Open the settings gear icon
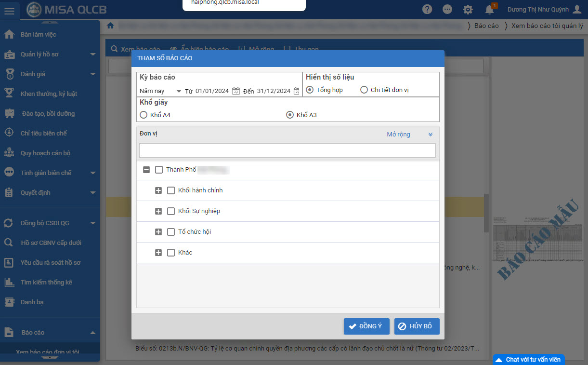The height and width of the screenshot is (365, 588). pyautogui.click(x=468, y=10)
